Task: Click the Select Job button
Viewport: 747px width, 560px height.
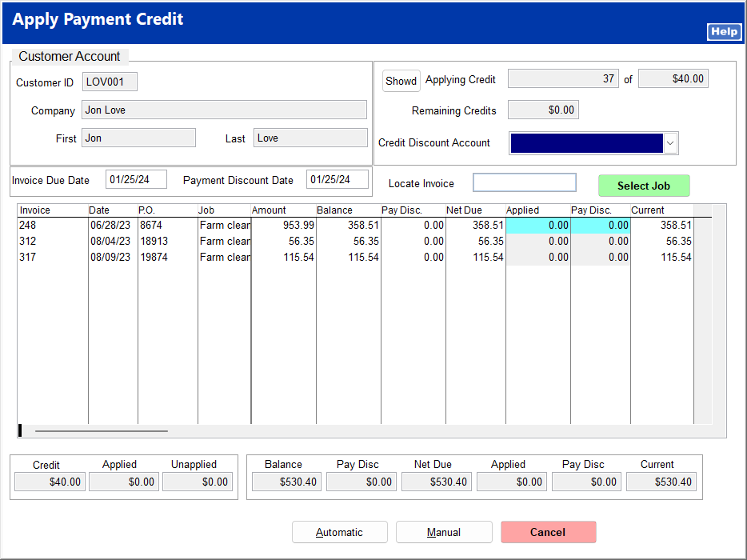Action: pyautogui.click(x=643, y=186)
